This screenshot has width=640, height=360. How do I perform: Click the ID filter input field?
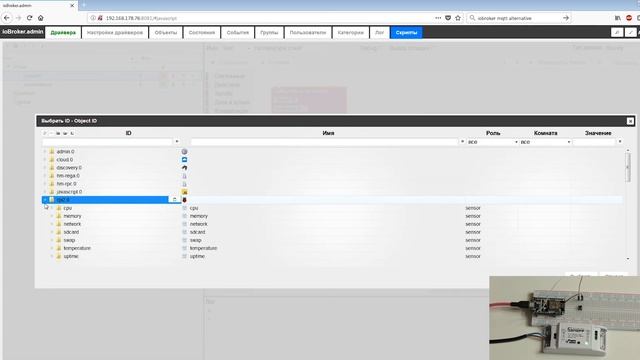click(107, 142)
